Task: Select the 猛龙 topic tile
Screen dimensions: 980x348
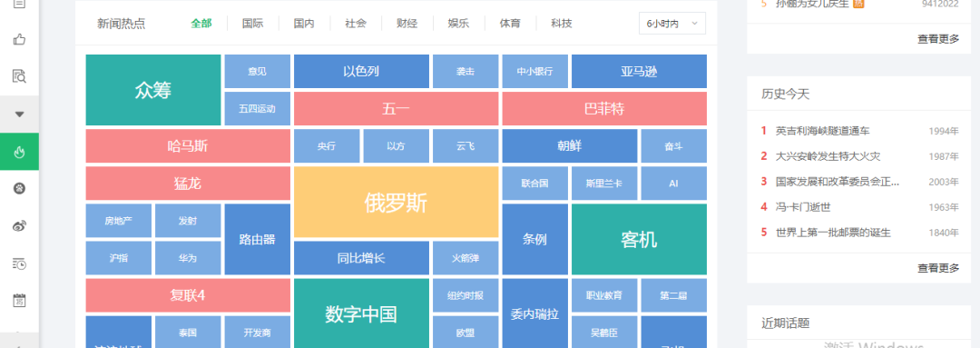Action: (x=188, y=184)
